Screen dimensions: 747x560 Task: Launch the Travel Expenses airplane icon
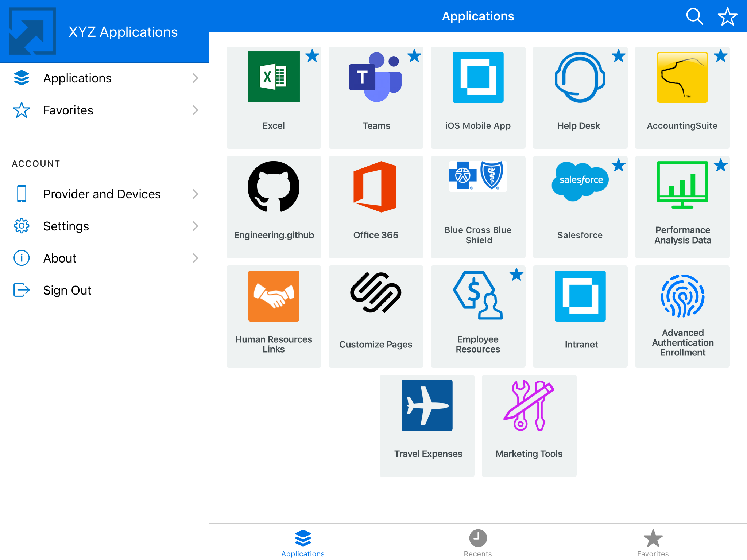(427, 405)
